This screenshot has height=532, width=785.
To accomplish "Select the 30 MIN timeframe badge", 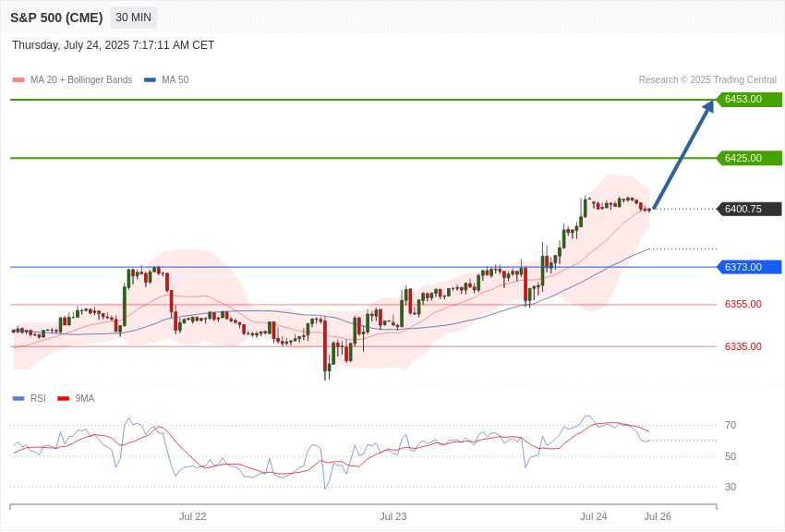I will pyautogui.click(x=133, y=18).
